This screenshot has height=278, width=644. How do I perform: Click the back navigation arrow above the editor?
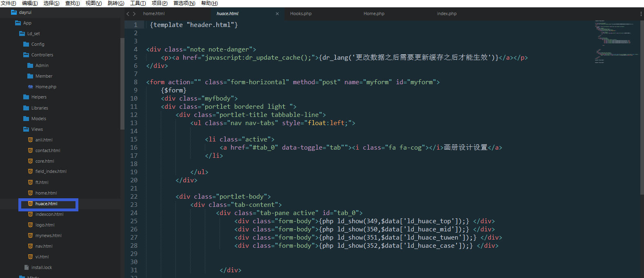(x=128, y=14)
